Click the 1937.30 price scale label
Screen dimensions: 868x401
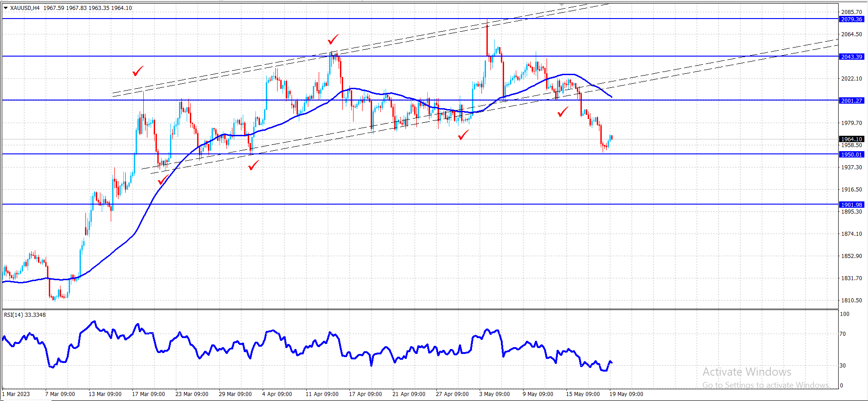(x=851, y=167)
